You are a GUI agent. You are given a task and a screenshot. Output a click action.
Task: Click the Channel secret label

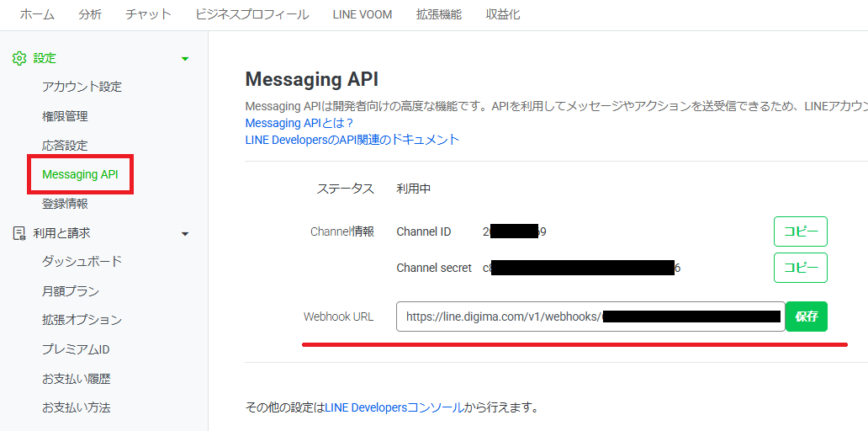pos(434,269)
